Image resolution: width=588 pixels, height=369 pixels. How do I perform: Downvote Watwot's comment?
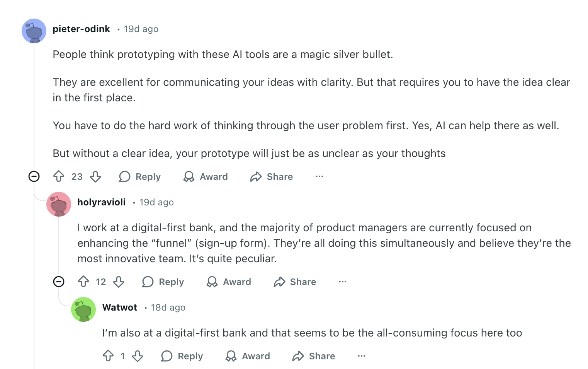pyautogui.click(x=138, y=356)
